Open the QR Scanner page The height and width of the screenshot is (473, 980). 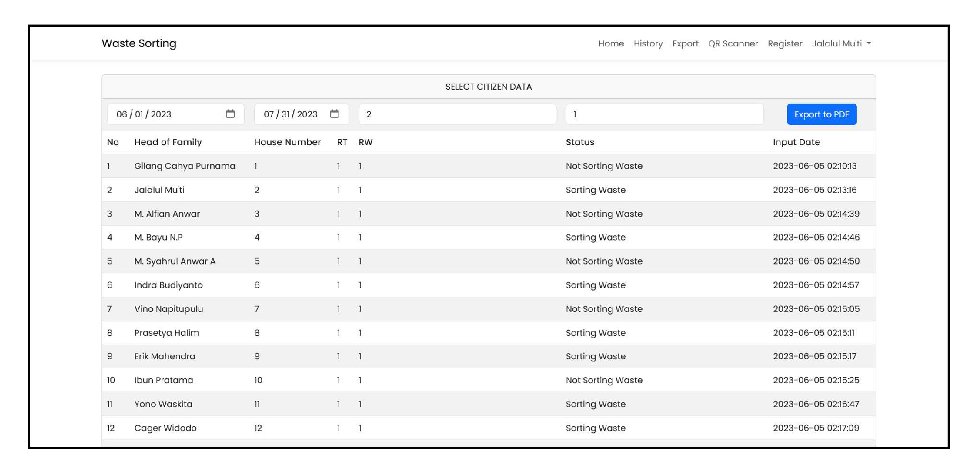point(733,44)
